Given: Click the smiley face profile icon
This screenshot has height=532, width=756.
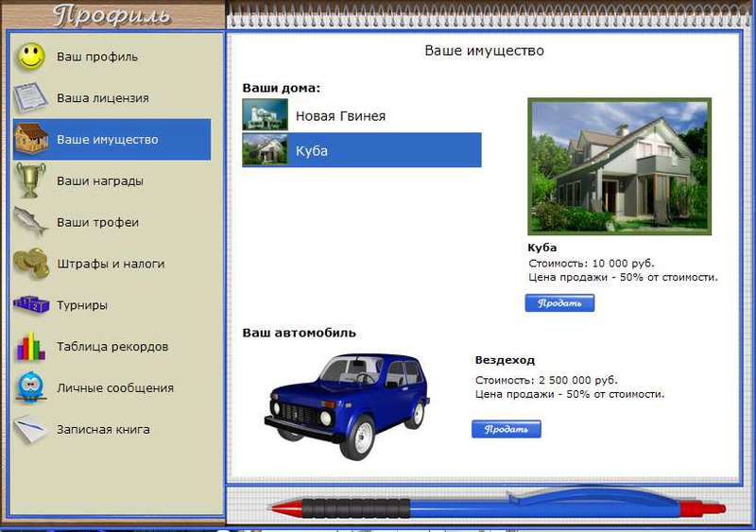Looking at the screenshot, I should point(31,57).
